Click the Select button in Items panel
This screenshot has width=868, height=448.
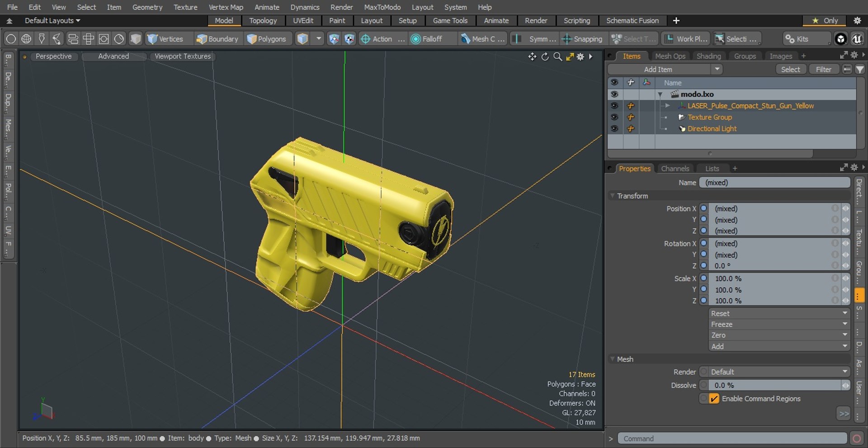(791, 69)
